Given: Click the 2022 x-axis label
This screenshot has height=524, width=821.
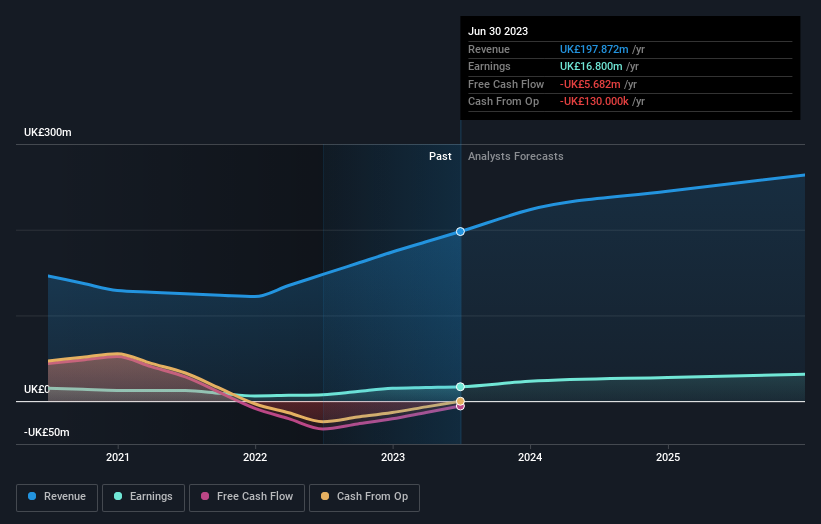Looking at the screenshot, I should pos(255,457).
